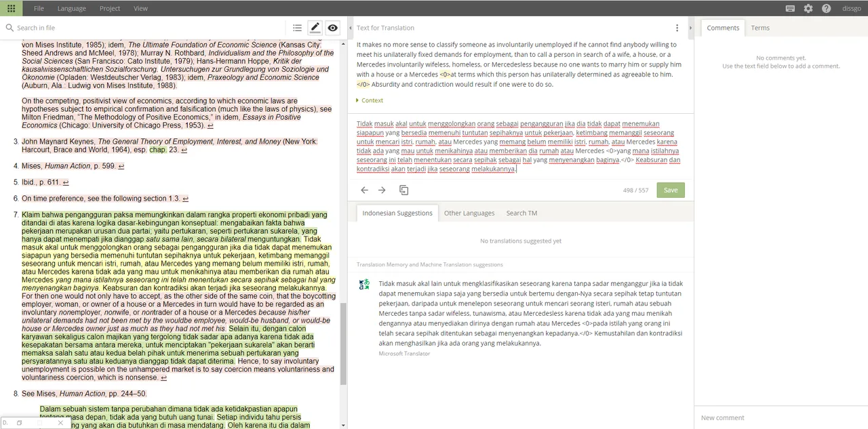This screenshot has height=429, width=868.
Task: Go to previous string arrow
Action: point(364,190)
